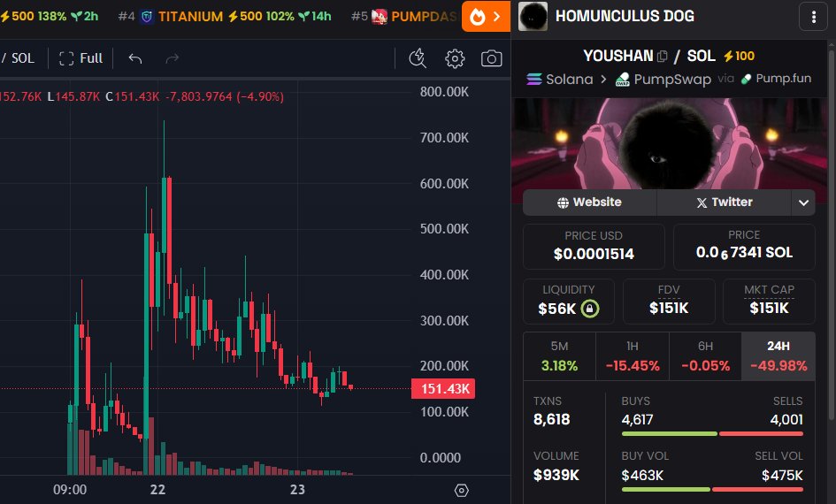Select the 24H timeframe tab

coord(778,356)
